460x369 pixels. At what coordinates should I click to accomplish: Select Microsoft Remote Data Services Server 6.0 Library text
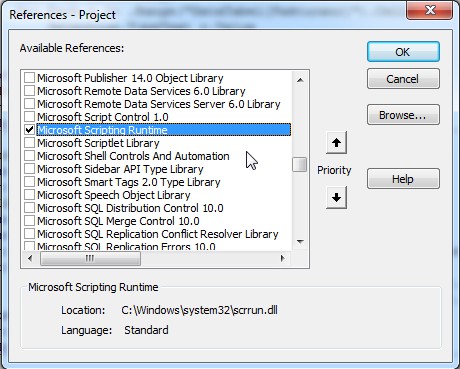[x=159, y=104]
